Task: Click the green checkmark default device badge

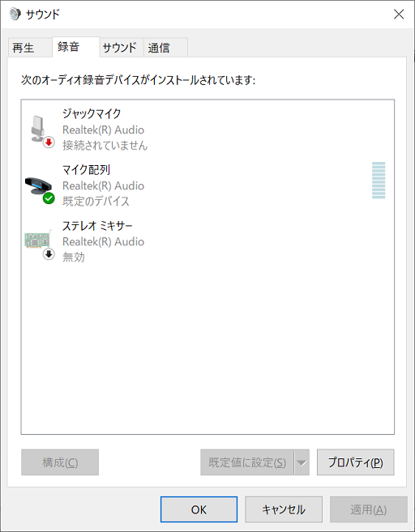Action: coord(49,198)
